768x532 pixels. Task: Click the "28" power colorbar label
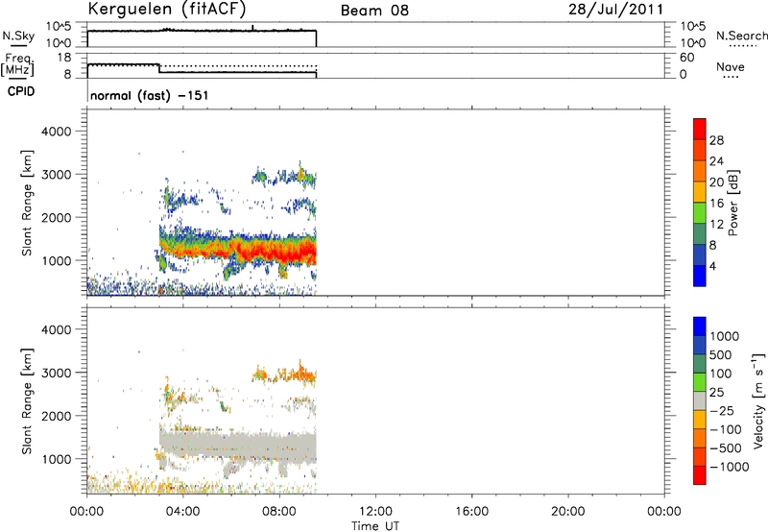716,140
